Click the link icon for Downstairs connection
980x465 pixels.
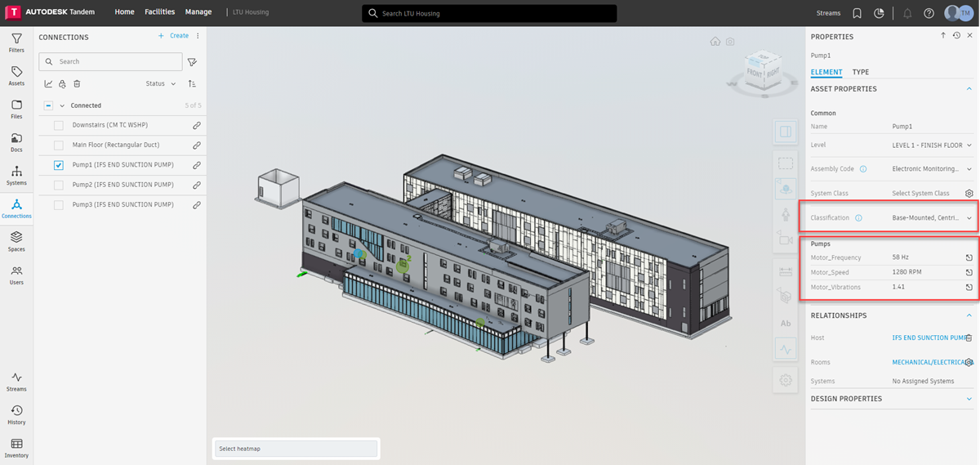[x=197, y=125]
